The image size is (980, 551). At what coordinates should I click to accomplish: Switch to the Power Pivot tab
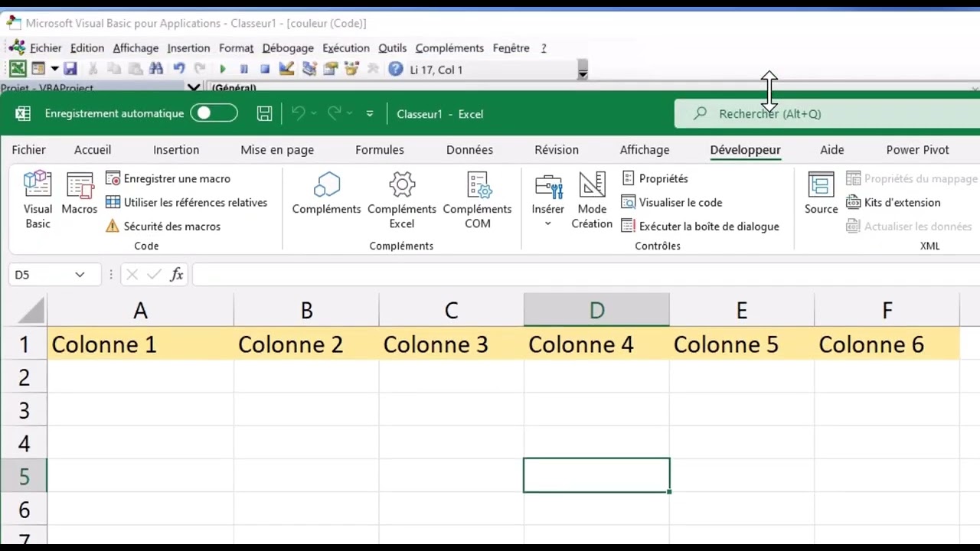[x=917, y=150]
